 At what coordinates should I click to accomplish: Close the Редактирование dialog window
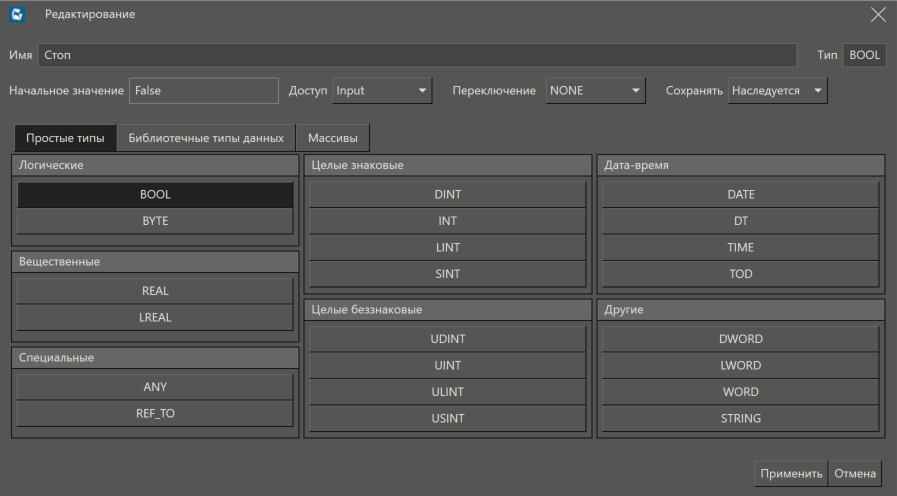[x=878, y=14]
